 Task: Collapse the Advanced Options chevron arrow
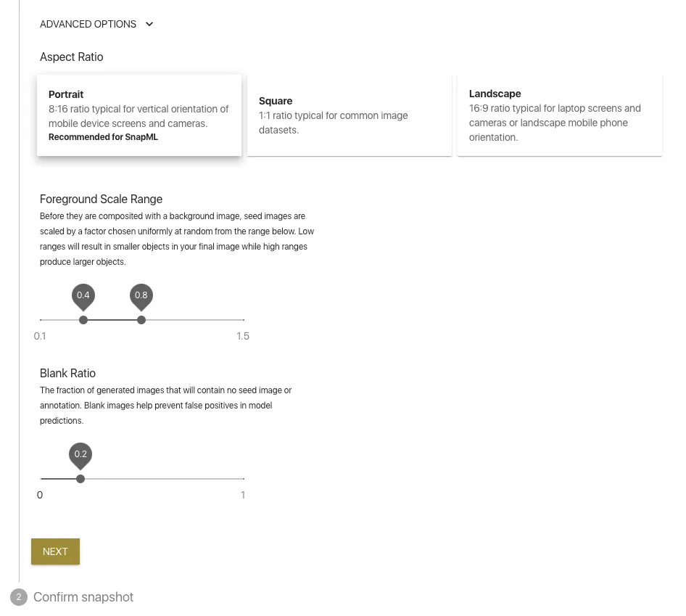coord(149,24)
